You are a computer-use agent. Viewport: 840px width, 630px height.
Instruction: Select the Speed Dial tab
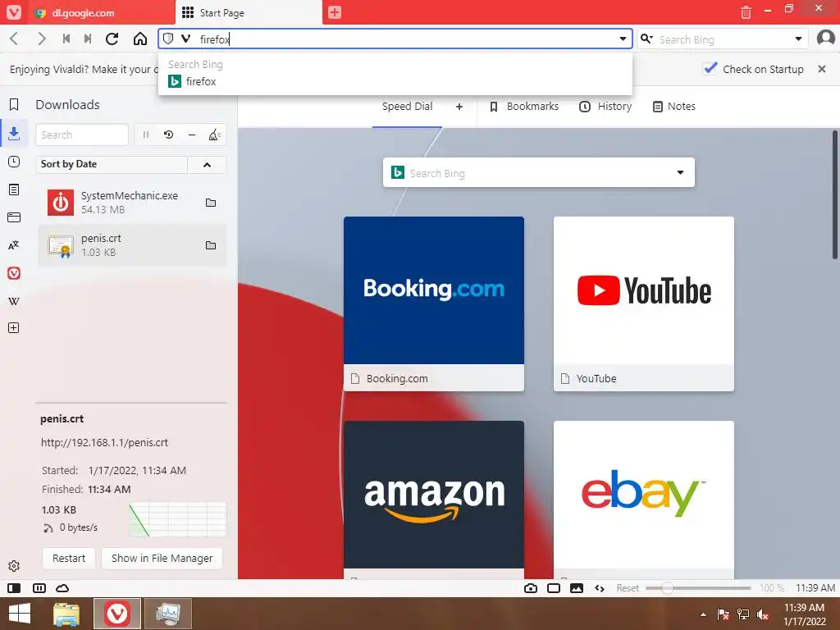(x=407, y=106)
